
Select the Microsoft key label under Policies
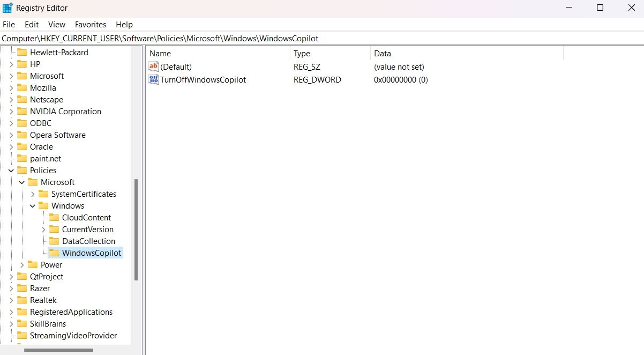click(57, 182)
